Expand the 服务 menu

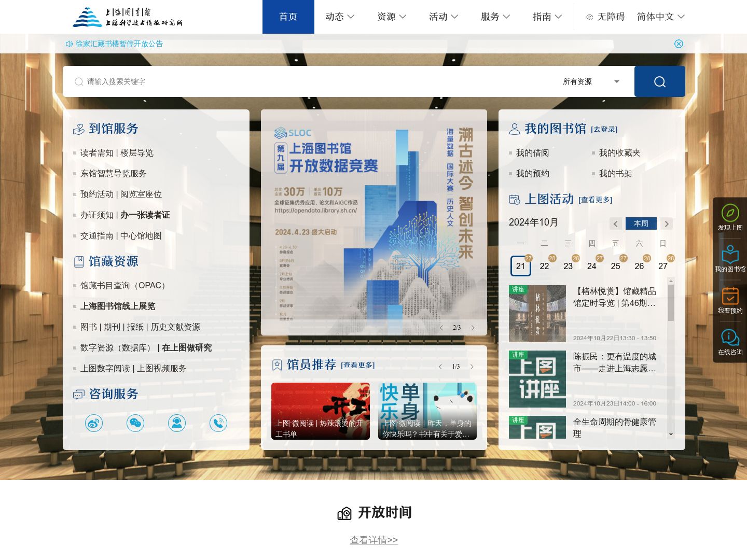tap(496, 17)
